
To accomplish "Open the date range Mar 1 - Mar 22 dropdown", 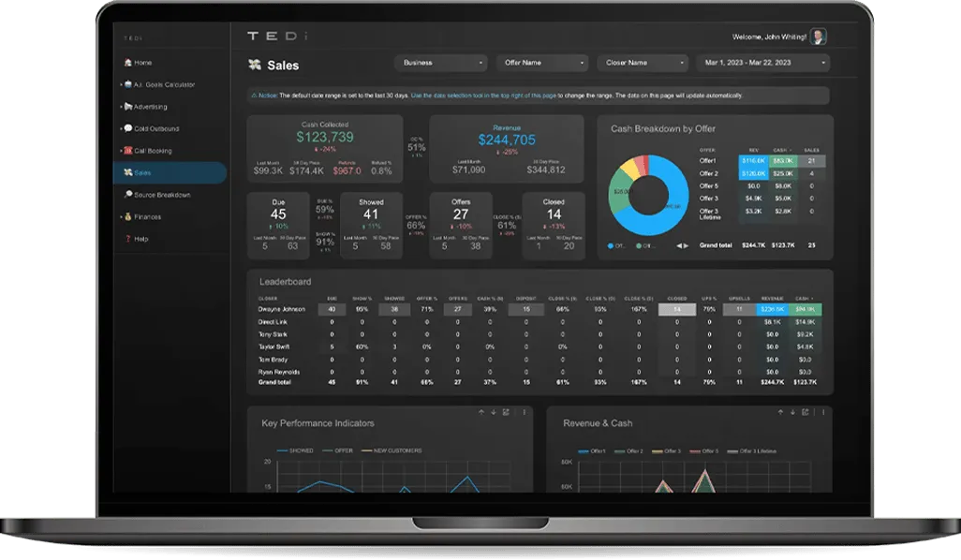I will 763,63.
